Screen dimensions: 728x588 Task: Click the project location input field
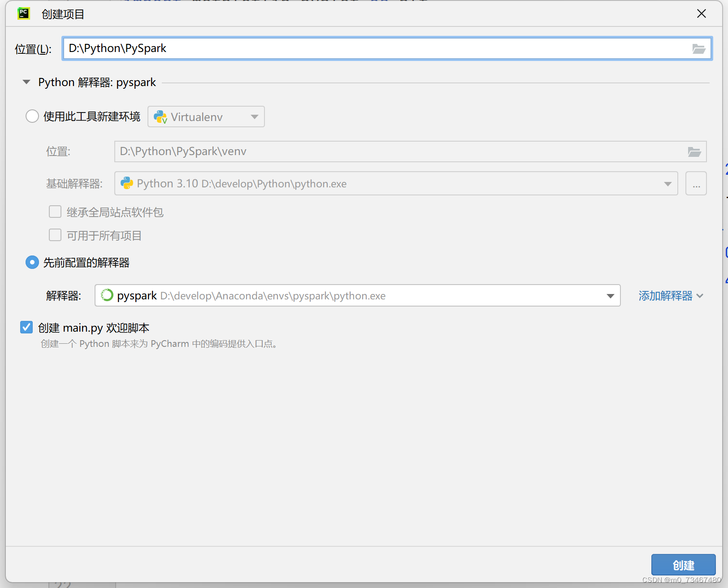(314, 48)
